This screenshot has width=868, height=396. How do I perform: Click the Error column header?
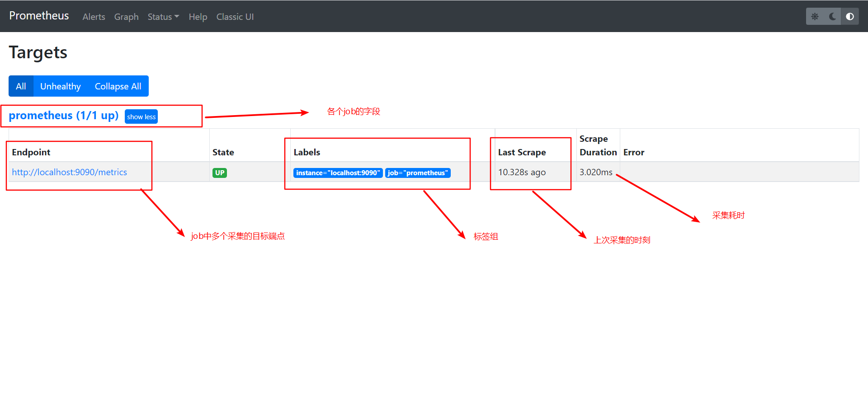click(634, 152)
